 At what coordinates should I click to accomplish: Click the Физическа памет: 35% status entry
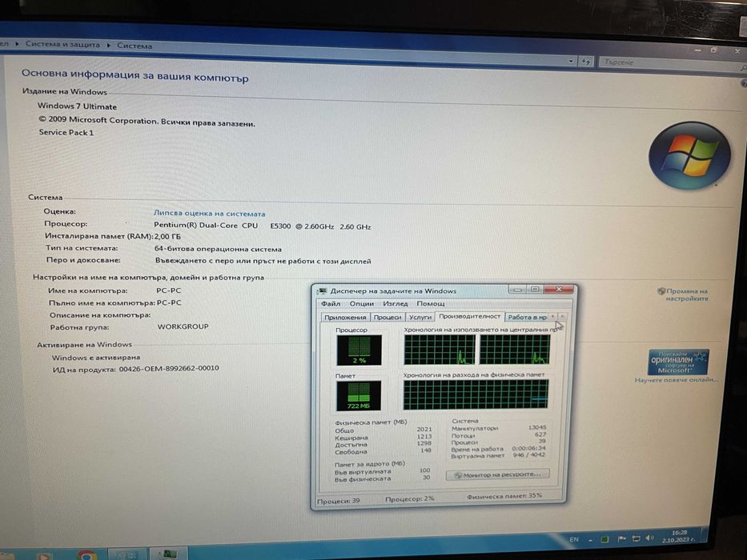(x=504, y=496)
